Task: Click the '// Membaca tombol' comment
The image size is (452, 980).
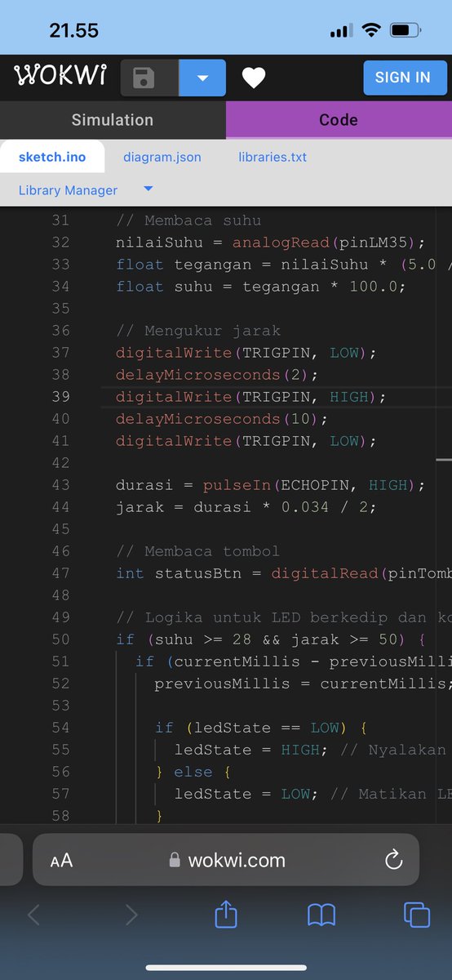Action: 198,551
